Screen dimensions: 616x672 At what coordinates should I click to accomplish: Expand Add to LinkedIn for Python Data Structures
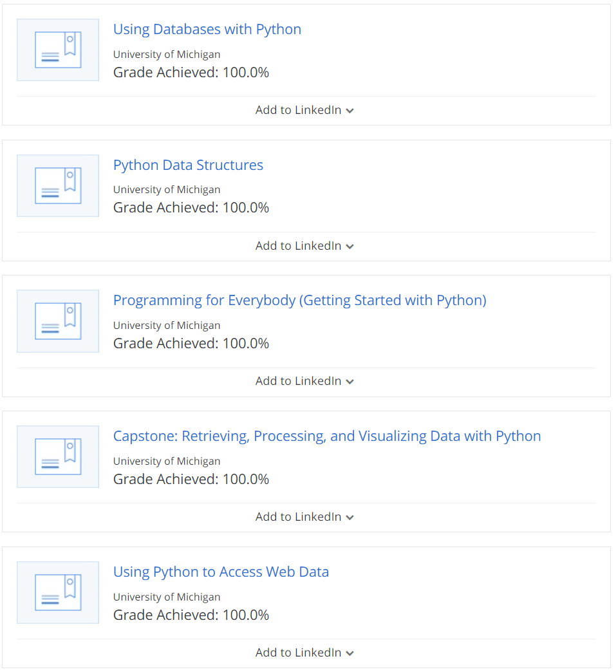pos(304,245)
